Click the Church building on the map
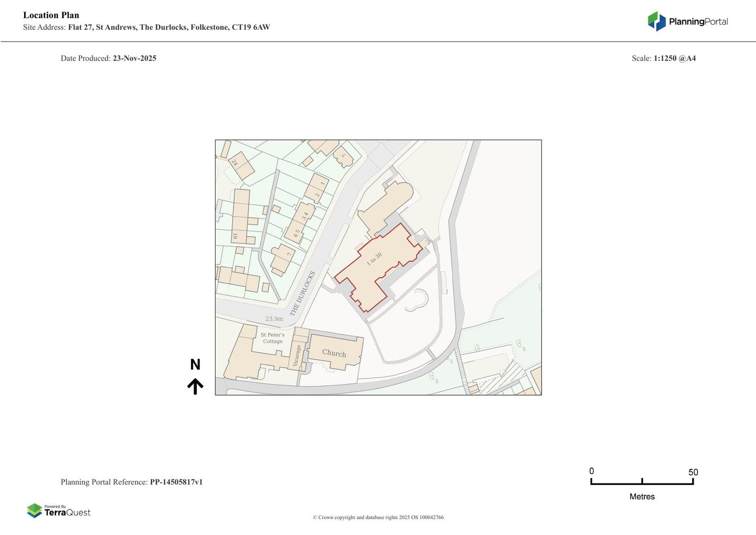Screen dimensions: 756x535 334,353
